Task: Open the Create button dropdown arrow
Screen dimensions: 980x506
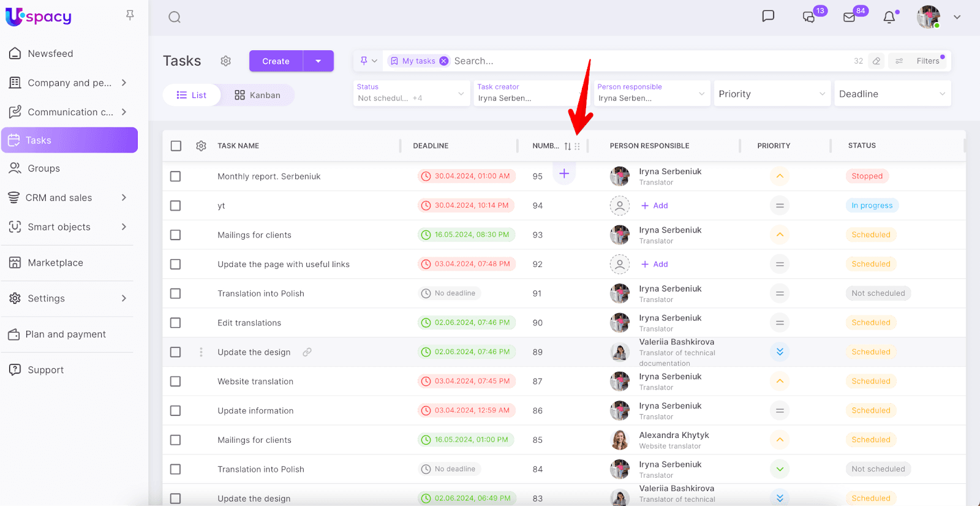Action: coord(318,61)
